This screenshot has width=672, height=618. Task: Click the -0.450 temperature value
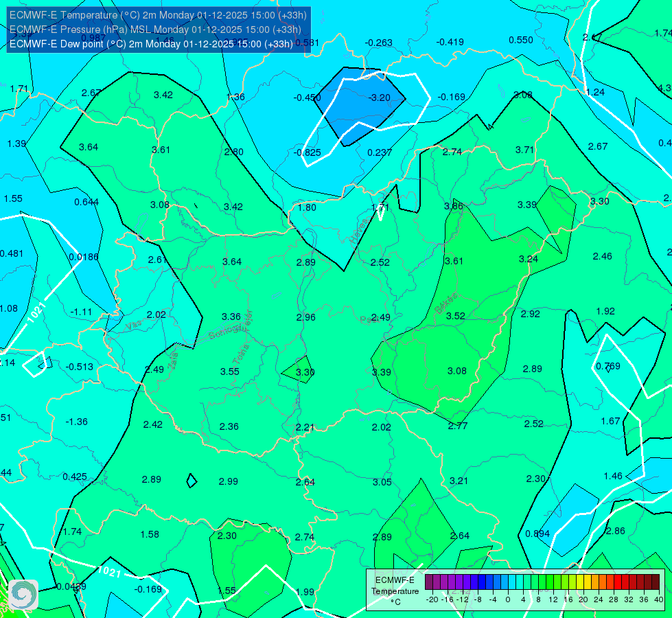point(308,98)
